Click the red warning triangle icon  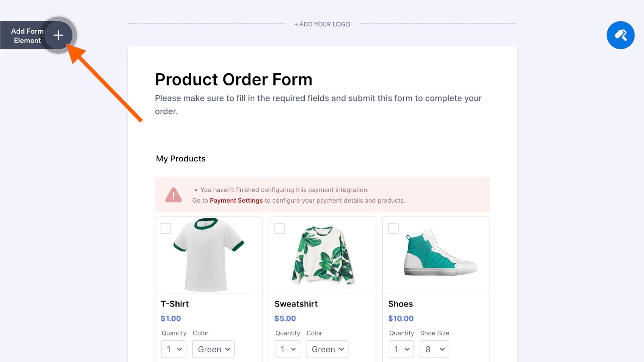coord(173,195)
